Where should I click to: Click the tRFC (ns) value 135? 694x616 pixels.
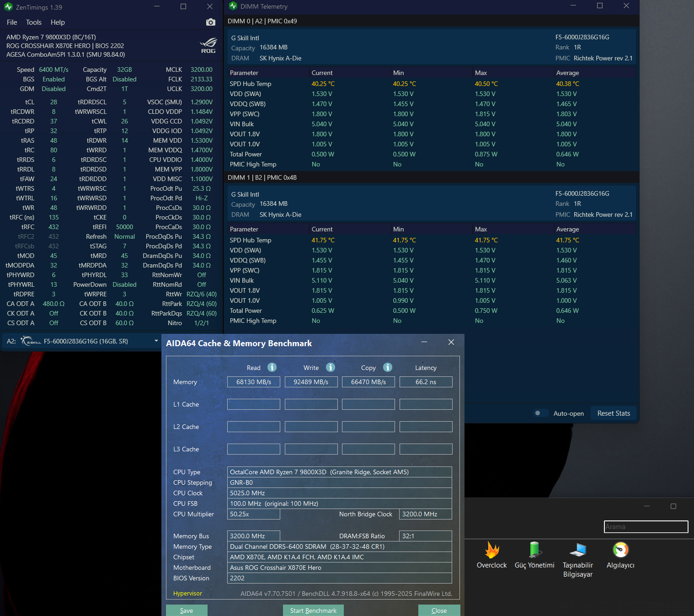(53, 217)
